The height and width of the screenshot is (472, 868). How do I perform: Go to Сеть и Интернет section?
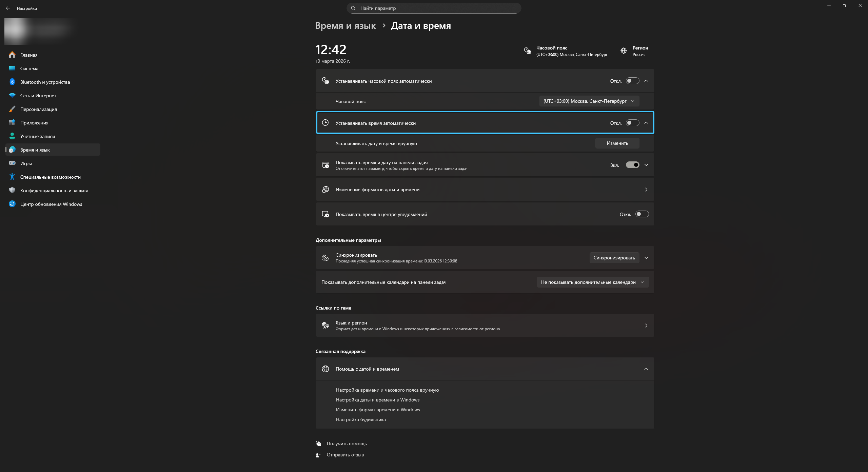38,96
